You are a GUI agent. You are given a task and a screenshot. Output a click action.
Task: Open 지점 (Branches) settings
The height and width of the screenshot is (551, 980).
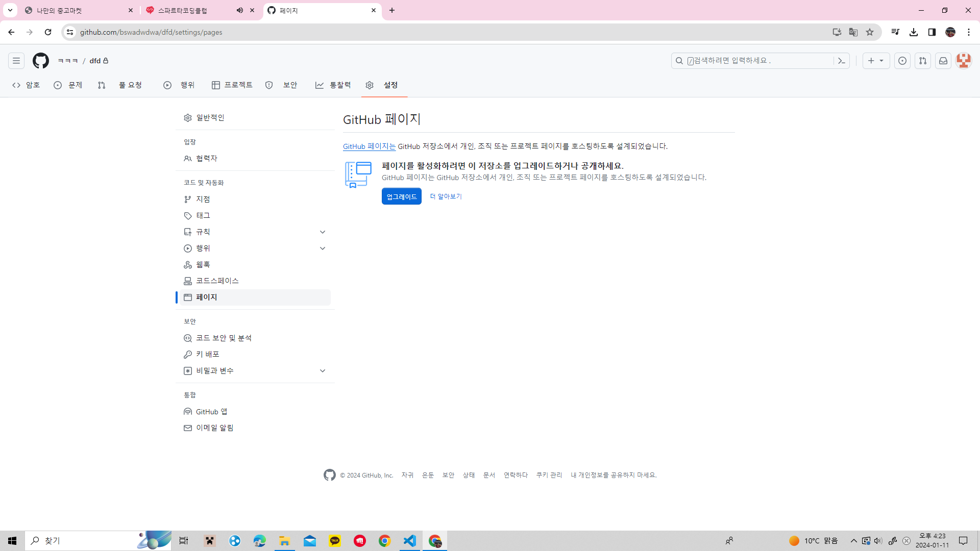pos(255,199)
